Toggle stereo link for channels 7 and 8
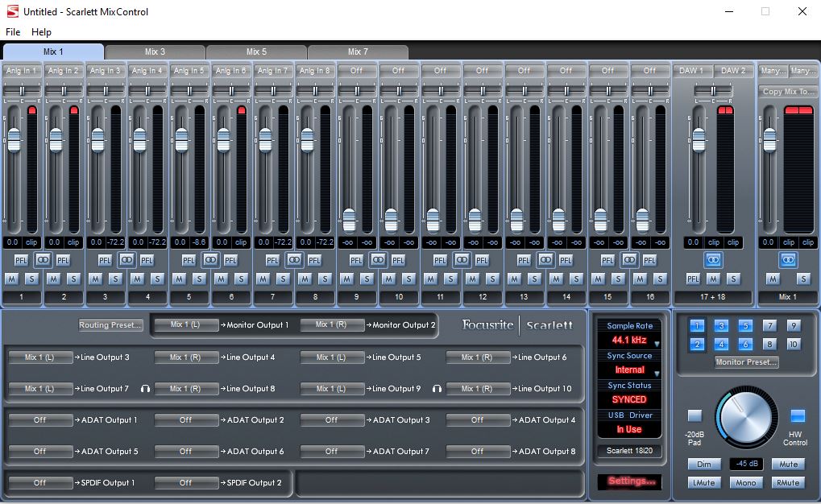821x504 pixels. click(x=294, y=259)
